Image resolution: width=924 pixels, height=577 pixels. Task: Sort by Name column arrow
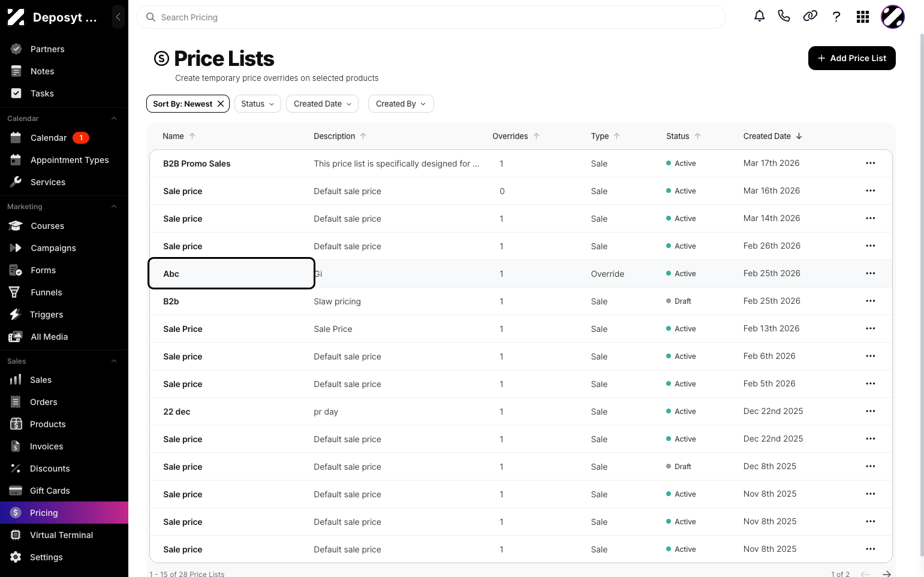(192, 136)
